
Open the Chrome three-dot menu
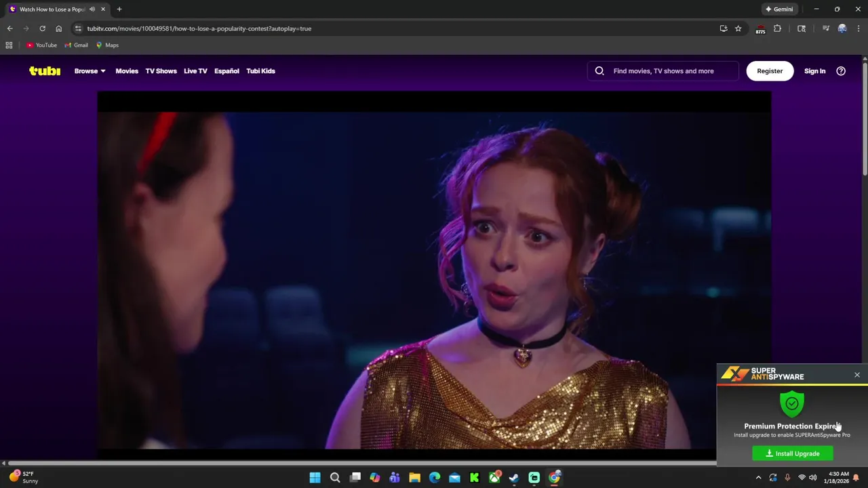(859, 28)
